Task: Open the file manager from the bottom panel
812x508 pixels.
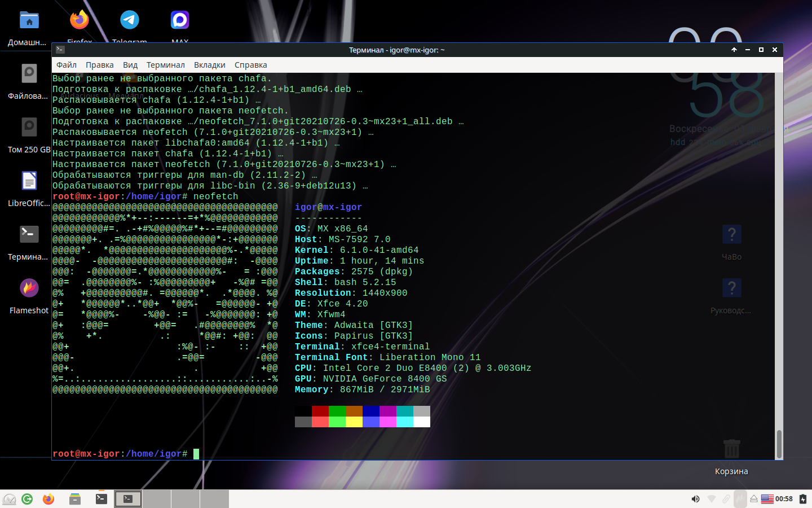Action: click(x=75, y=499)
